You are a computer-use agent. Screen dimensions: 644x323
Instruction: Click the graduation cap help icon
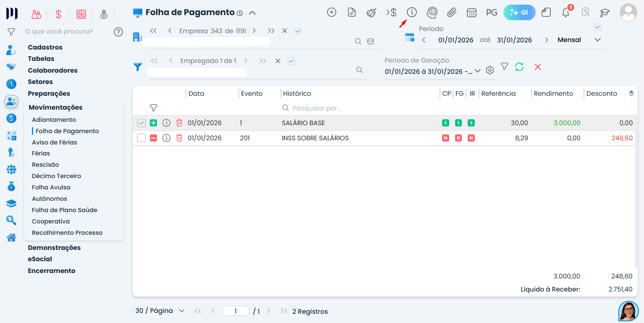(605, 13)
